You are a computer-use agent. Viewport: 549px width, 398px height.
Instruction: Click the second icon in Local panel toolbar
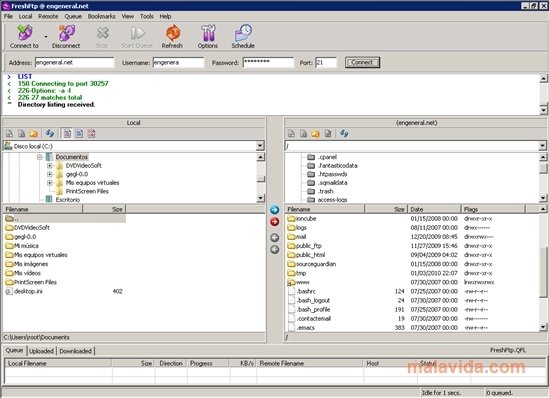click(x=21, y=133)
